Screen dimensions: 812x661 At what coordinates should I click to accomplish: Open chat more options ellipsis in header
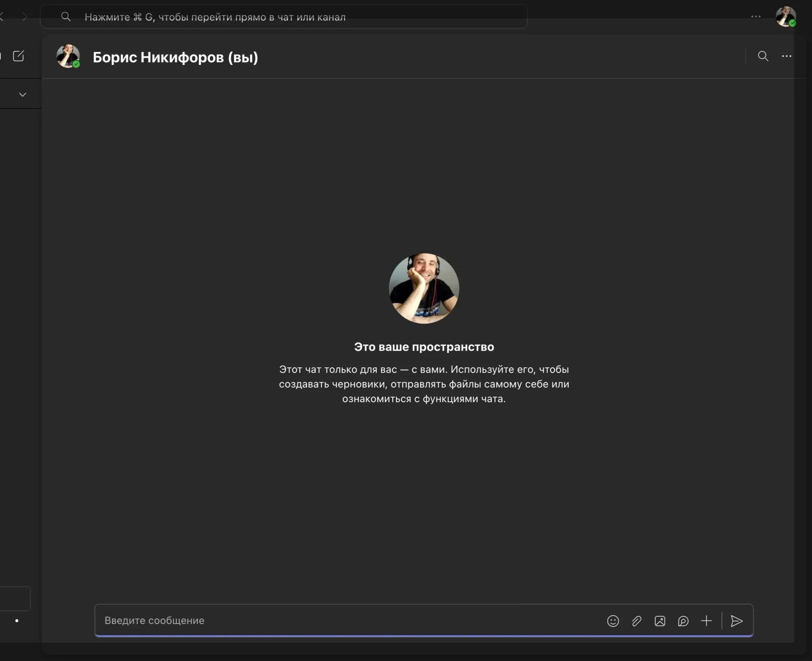tap(786, 56)
